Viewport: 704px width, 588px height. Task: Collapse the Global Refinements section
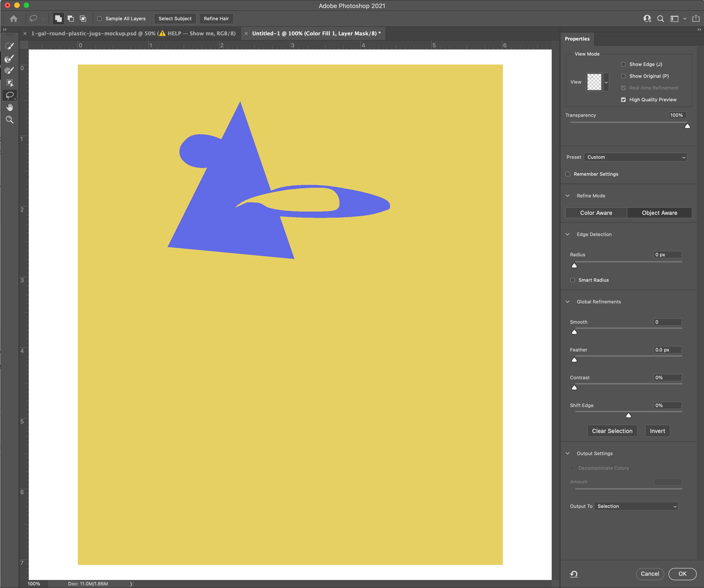coord(567,302)
